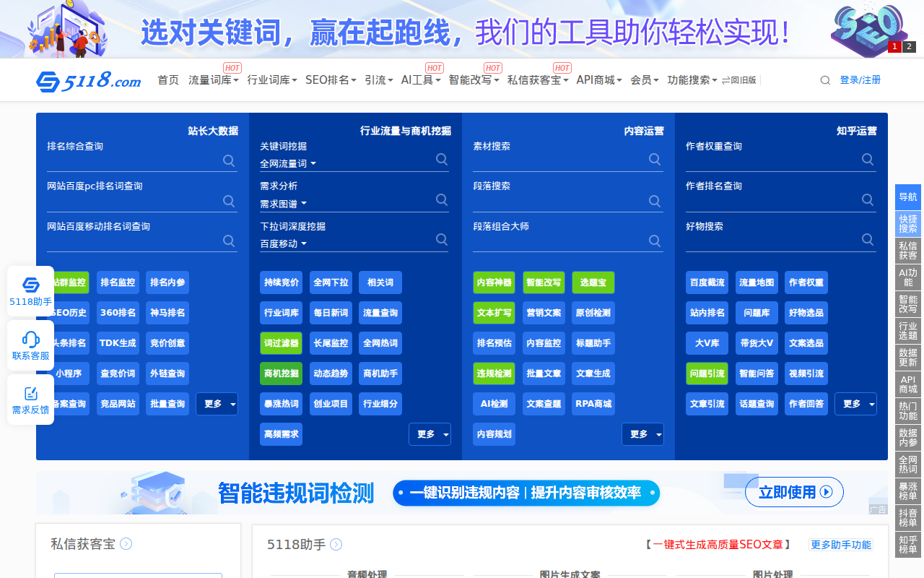Open the 5118助手 floating widget
This screenshot has width=924, height=578.
coord(30,291)
